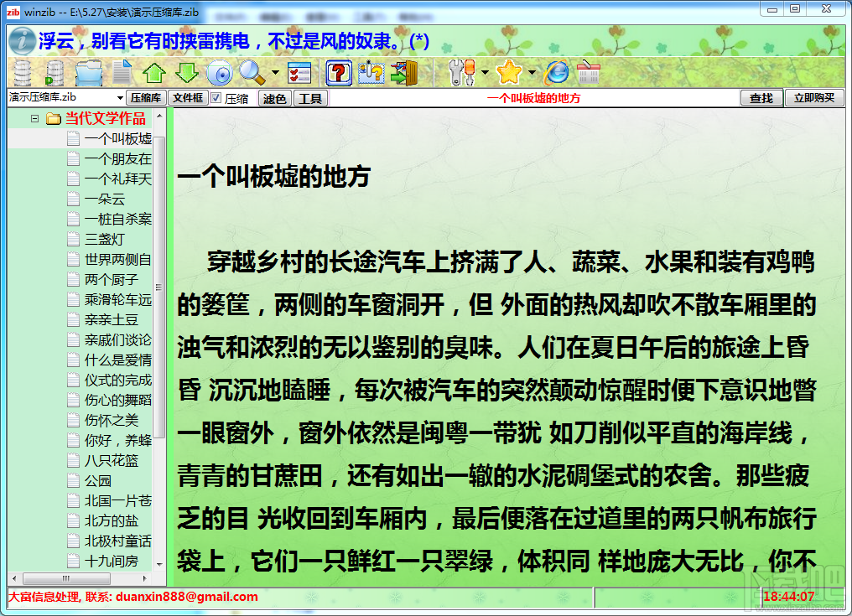Expand the favorites star dropdown arrow

[x=532, y=73]
